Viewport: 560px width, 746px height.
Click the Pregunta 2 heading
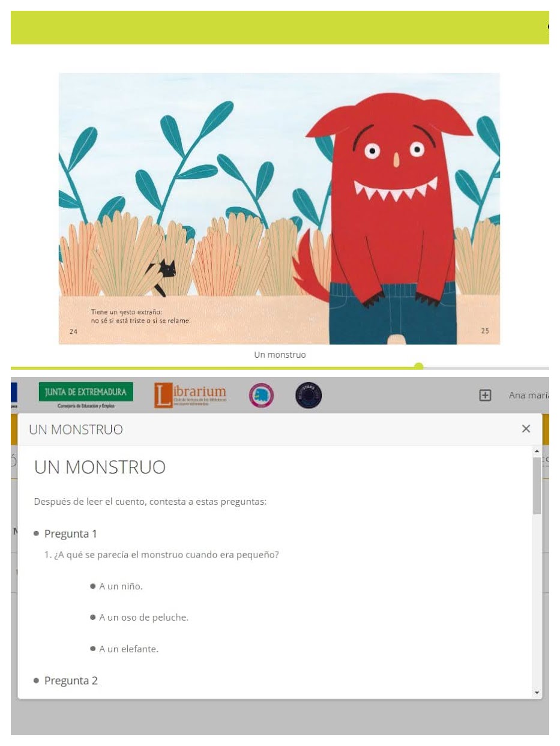pyautogui.click(x=70, y=681)
